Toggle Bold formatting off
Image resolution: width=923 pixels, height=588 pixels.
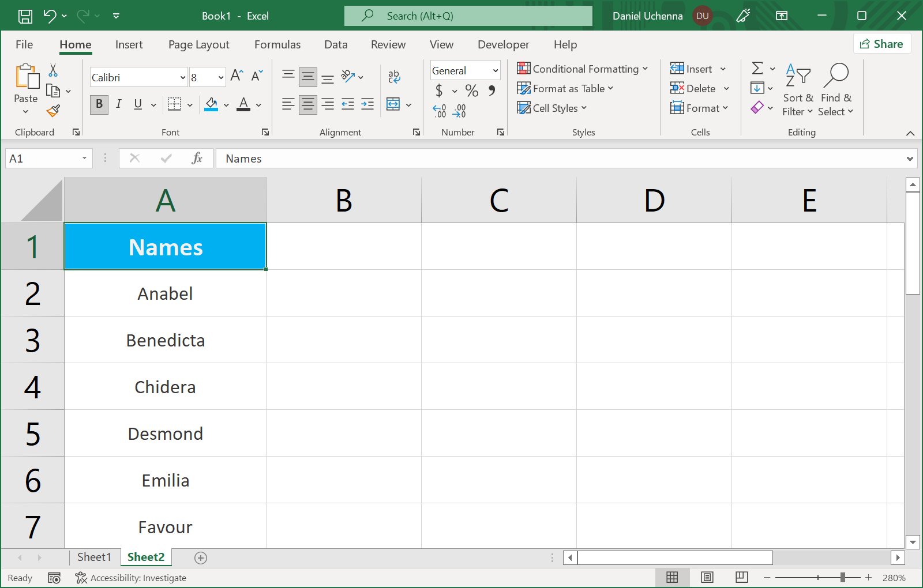pos(99,104)
